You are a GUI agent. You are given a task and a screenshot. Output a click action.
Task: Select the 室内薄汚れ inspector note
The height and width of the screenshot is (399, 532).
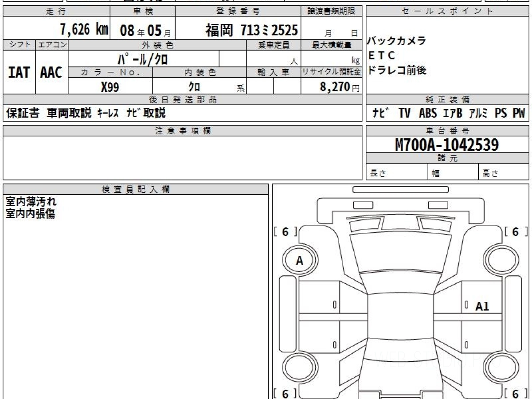coord(31,202)
